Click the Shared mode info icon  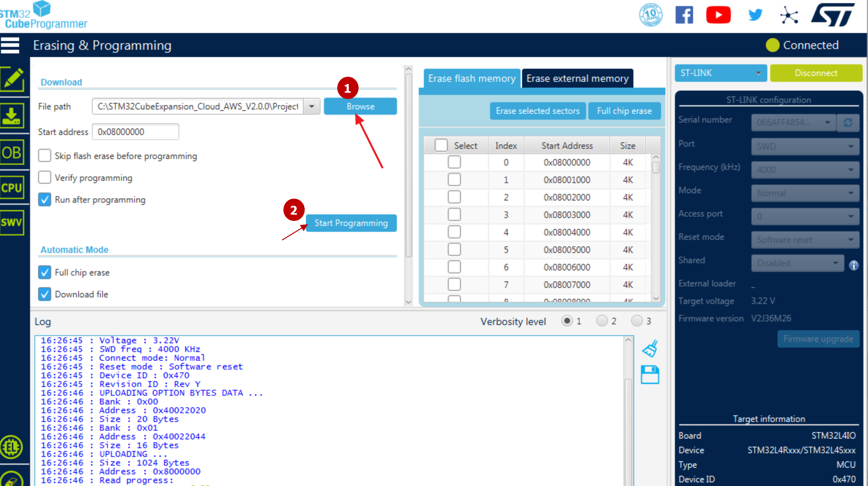[x=853, y=265]
